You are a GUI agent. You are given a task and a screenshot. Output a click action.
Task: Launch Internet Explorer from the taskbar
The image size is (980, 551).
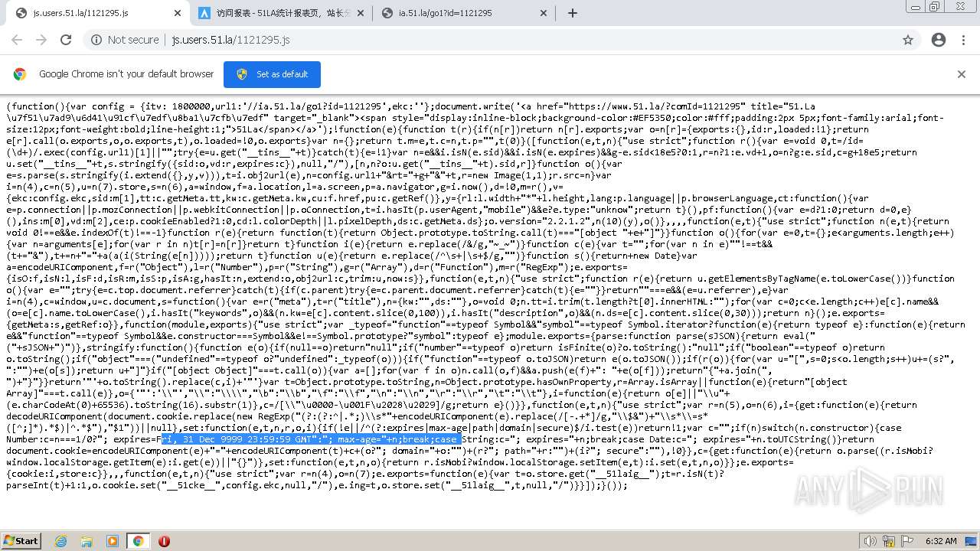coord(61,541)
